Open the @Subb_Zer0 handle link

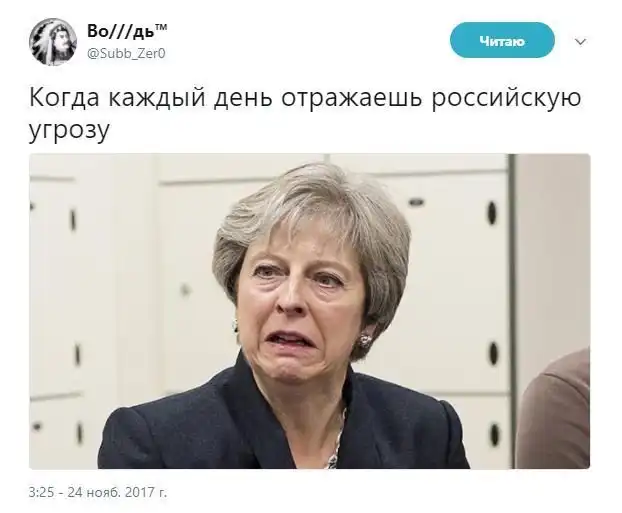[126, 53]
